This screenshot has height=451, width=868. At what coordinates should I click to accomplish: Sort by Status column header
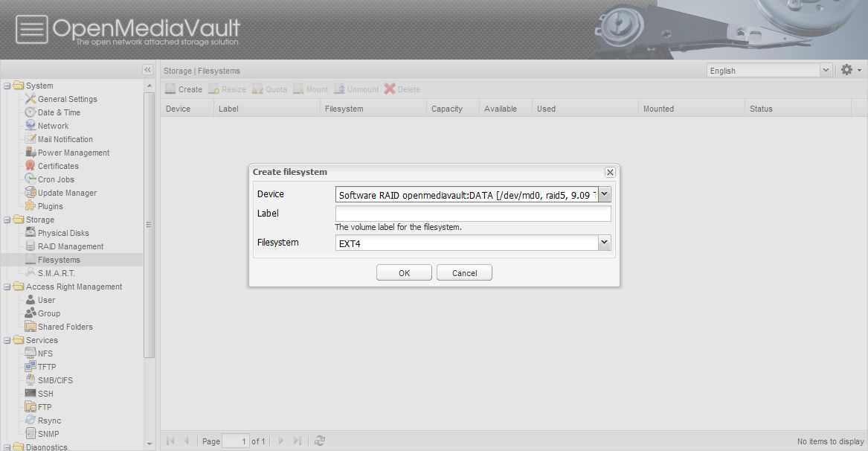point(798,109)
